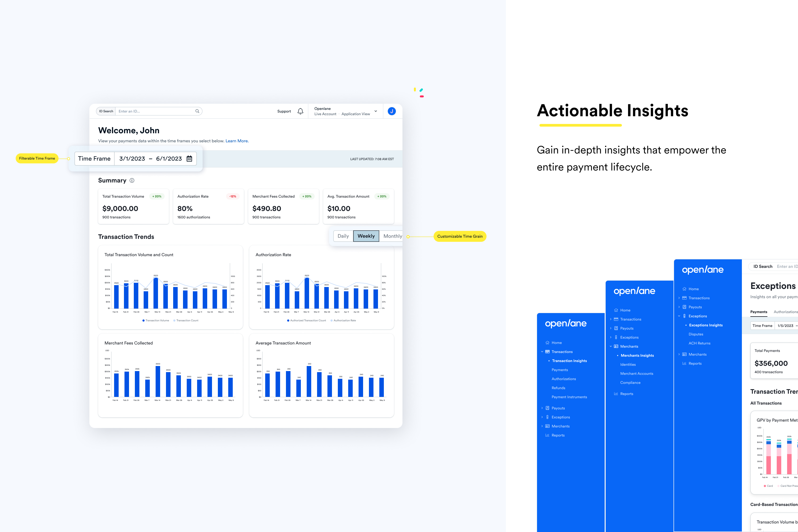Click the Support link in header
Viewport: 798px width, 532px height.
point(284,111)
